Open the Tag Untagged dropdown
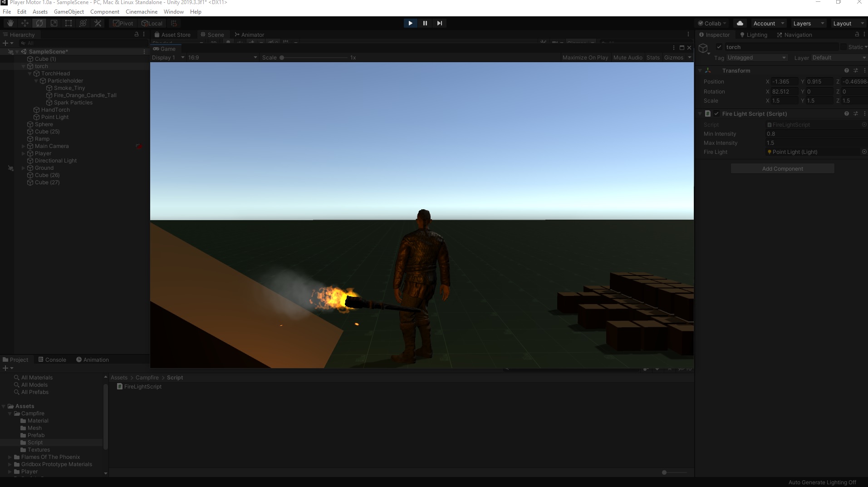Viewport: 868px width, 487px height. (x=757, y=57)
